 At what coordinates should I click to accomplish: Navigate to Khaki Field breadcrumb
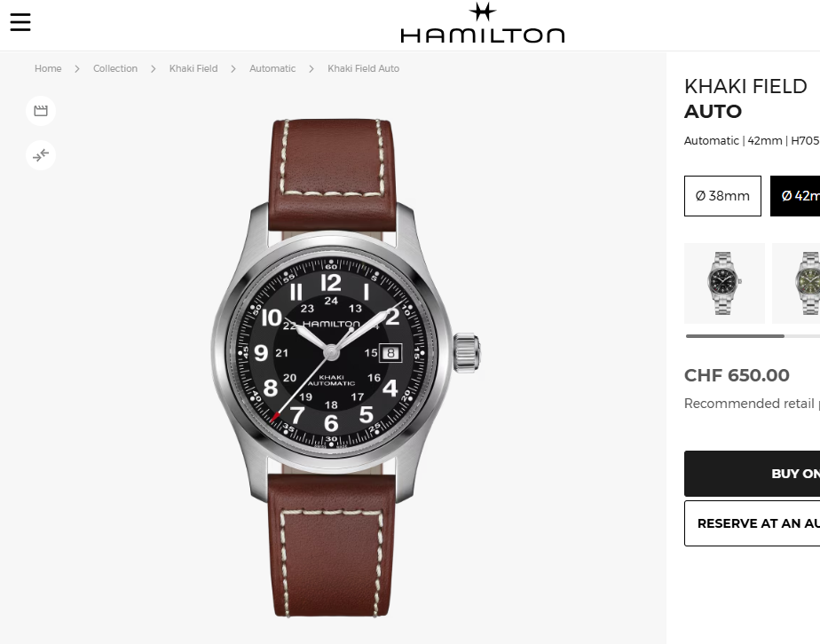[193, 68]
